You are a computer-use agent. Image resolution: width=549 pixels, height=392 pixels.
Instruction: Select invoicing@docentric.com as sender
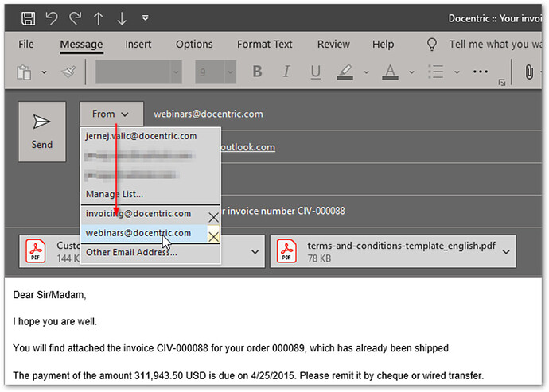pyautogui.click(x=138, y=214)
